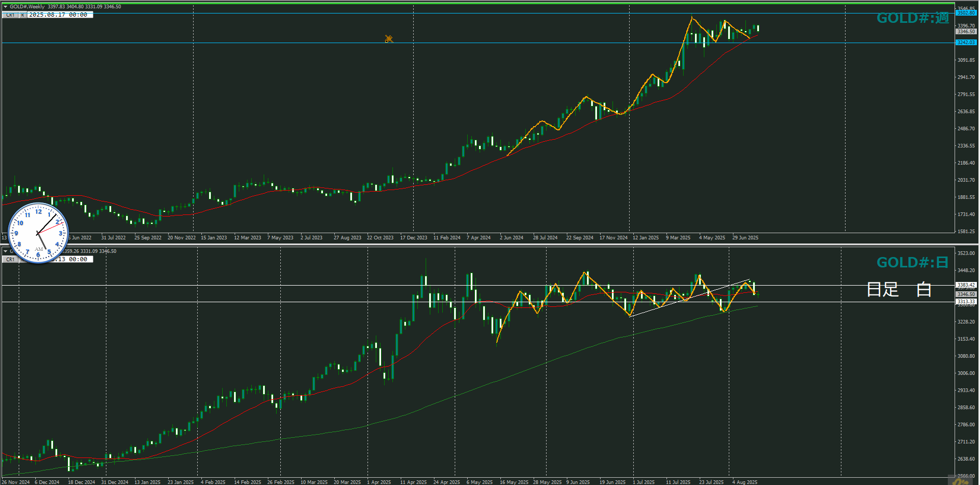The width and height of the screenshot is (980, 485).
Task: Click the 11 Jul 2025 daily date label
Action: 678,482
